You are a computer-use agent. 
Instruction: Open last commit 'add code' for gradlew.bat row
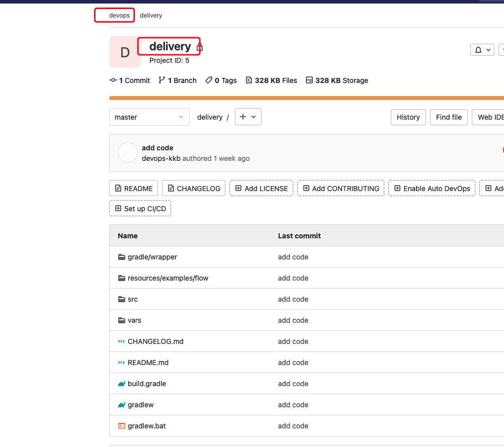click(x=293, y=426)
